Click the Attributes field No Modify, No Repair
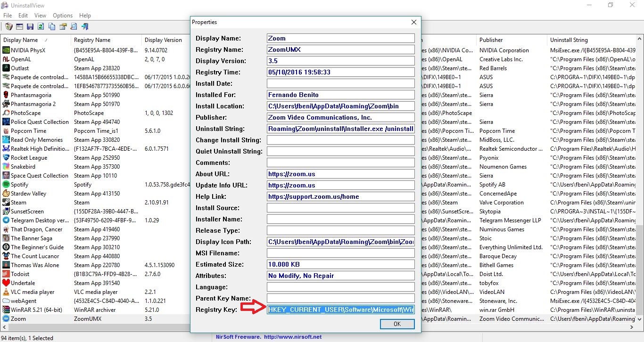Viewport: 644px width, 342px height. 341,276
